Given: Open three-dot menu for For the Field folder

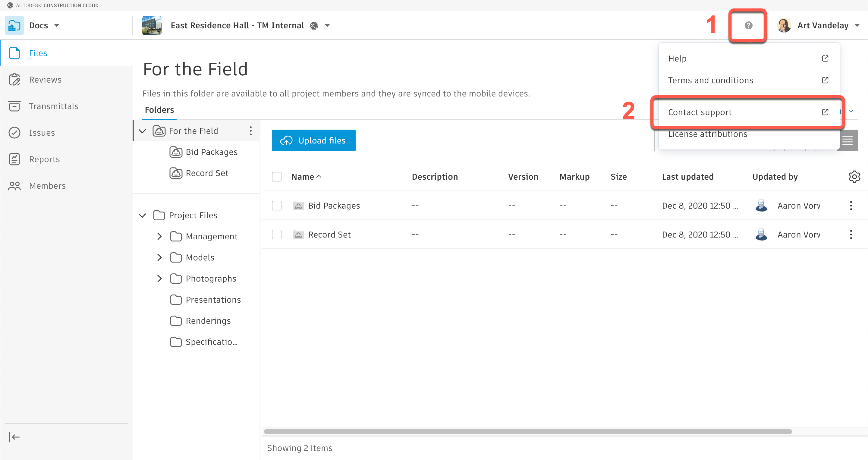Looking at the screenshot, I should coord(250,131).
